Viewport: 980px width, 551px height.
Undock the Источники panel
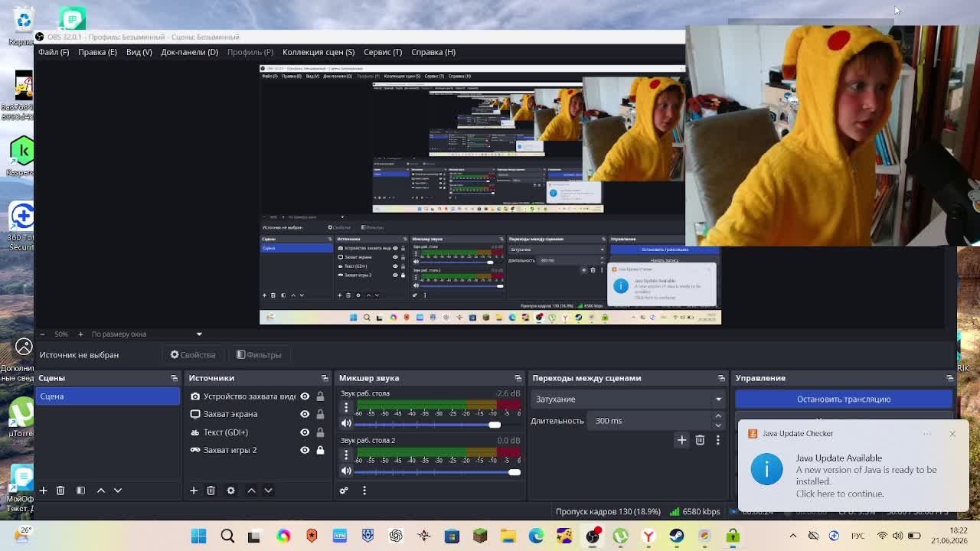tap(325, 378)
